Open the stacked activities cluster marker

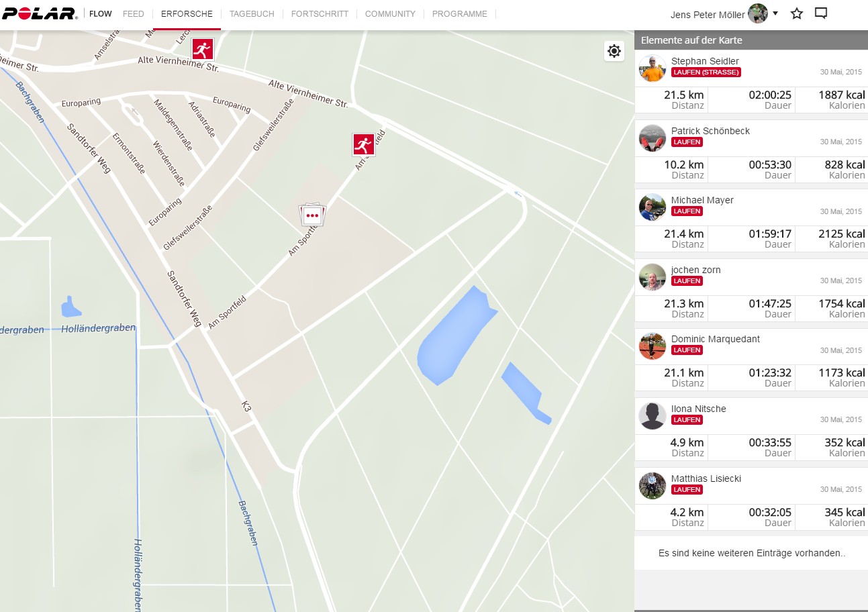tap(311, 215)
